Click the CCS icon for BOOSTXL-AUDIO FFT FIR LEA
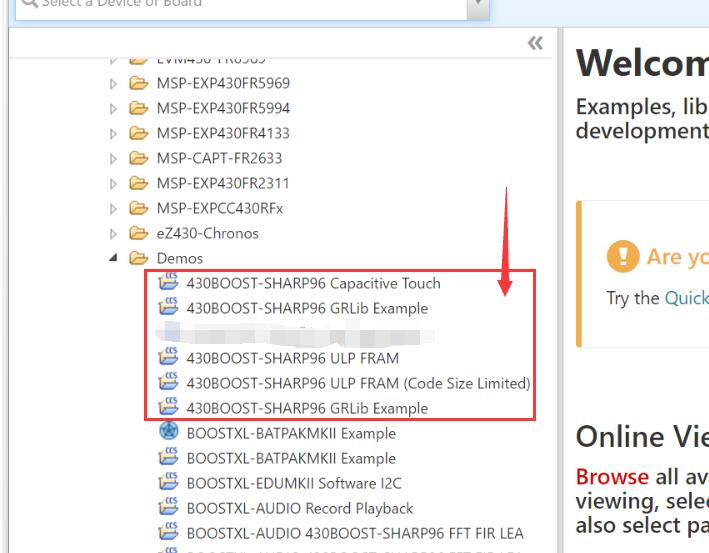Screen dimensions: 709x553 pos(168,531)
